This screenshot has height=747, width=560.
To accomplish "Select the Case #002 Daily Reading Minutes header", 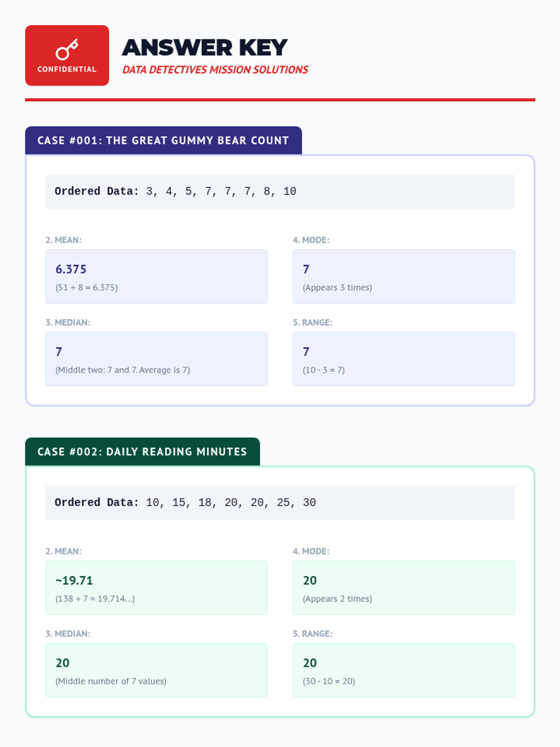I will [x=142, y=452].
